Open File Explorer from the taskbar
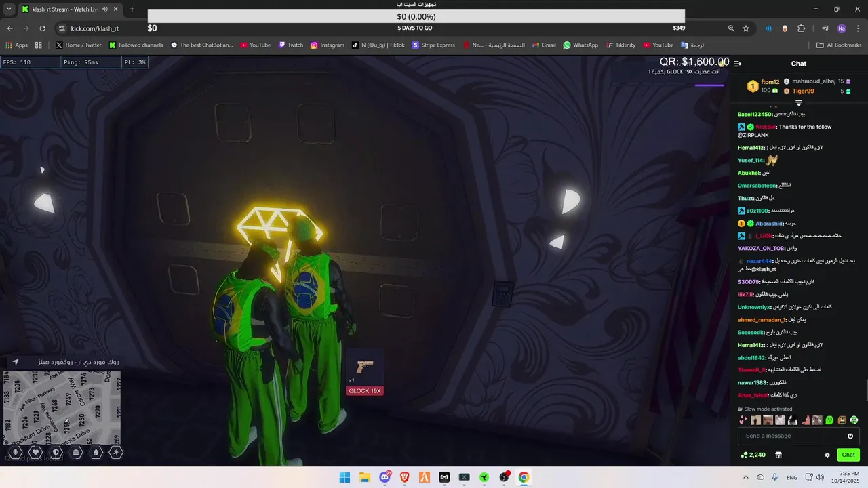The width and height of the screenshot is (868, 488). pyautogui.click(x=364, y=477)
